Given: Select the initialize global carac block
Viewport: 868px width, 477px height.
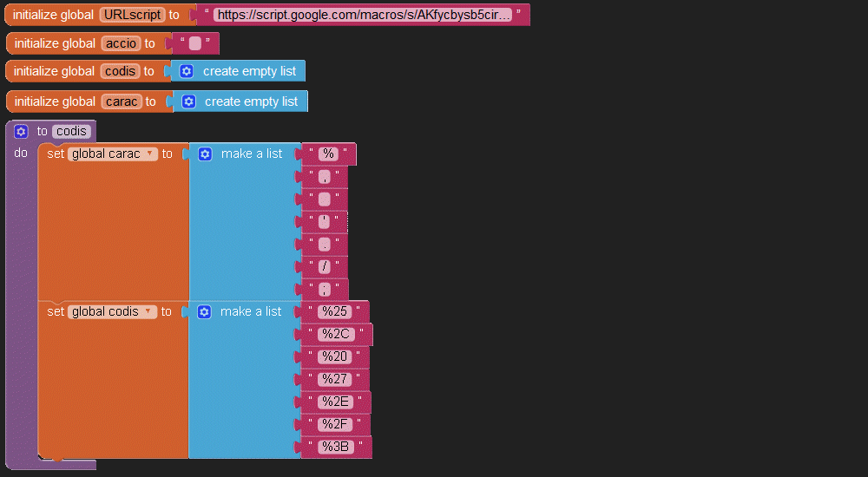Looking at the screenshot, I should tap(54, 101).
